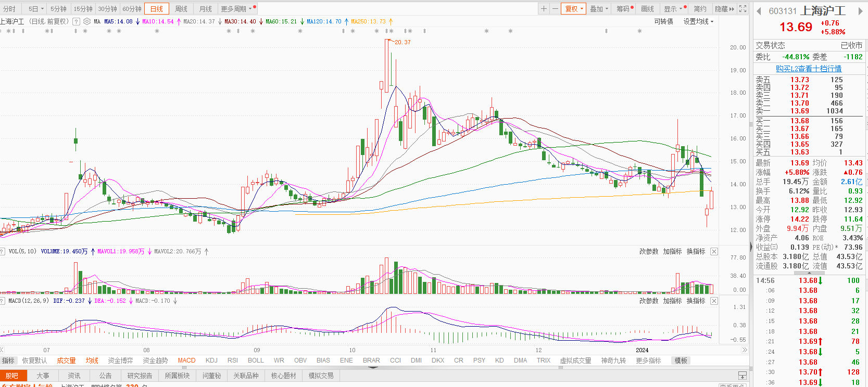Screen dimensions: 868x387
Task: Open the 公告 announcements tab
Action: point(105,376)
